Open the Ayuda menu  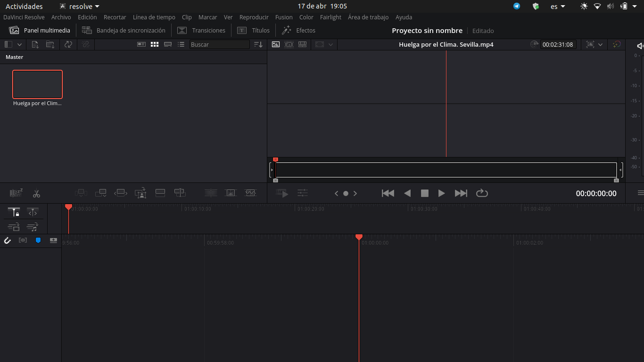tap(404, 17)
